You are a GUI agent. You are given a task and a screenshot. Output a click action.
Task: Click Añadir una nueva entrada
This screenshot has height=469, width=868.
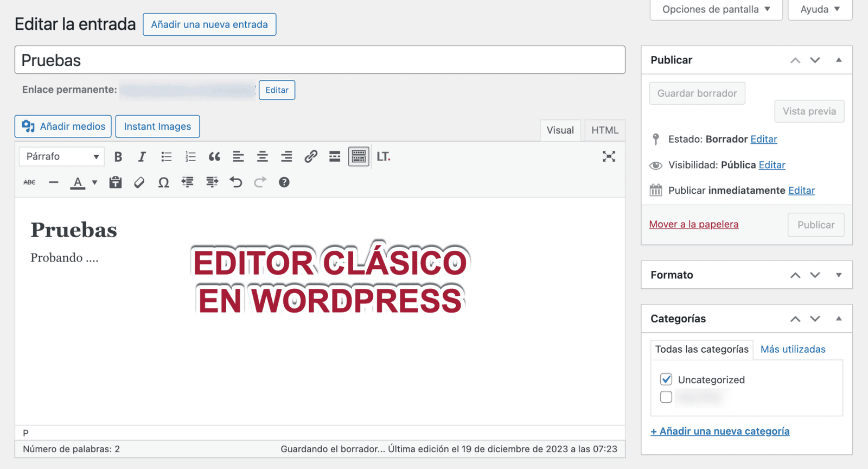209,24
